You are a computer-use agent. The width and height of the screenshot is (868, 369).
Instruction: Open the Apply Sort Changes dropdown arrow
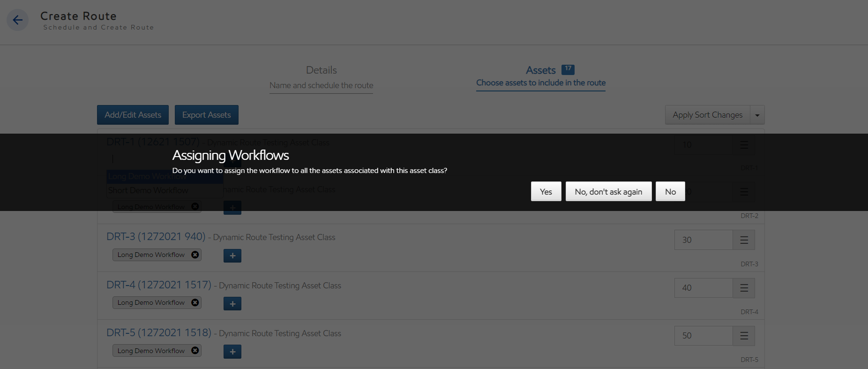[757, 115]
